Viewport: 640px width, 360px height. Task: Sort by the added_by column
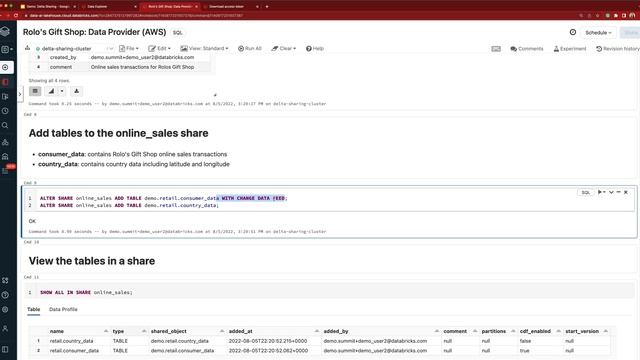(x=381, y=331)
